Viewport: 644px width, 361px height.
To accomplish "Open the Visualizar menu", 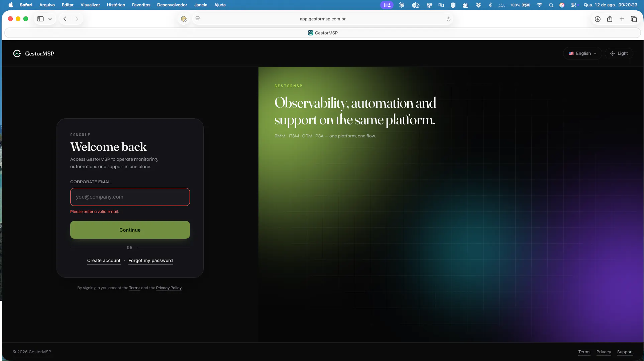I will pos(90,5).
